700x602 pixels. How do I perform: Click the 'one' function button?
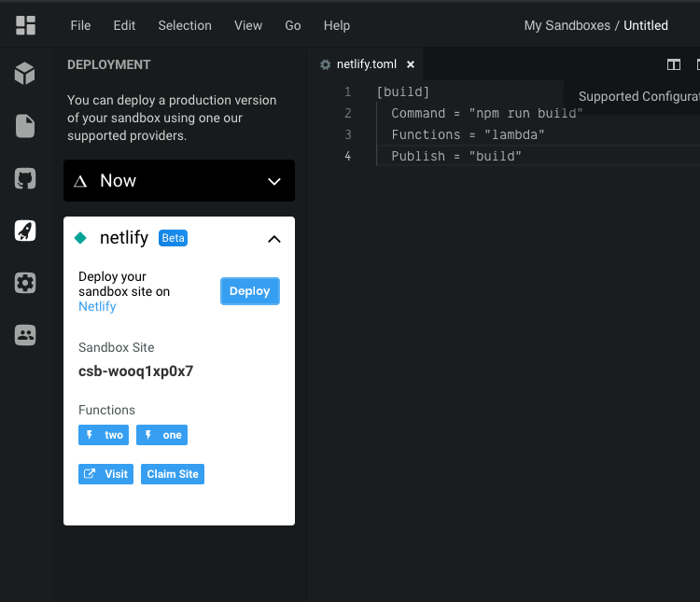[x=161, y=435]
